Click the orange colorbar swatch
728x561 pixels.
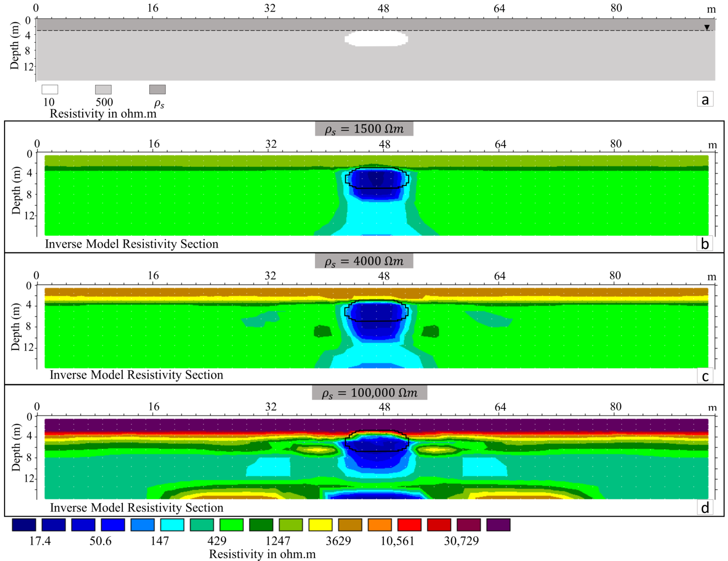(x=380, y=525)
